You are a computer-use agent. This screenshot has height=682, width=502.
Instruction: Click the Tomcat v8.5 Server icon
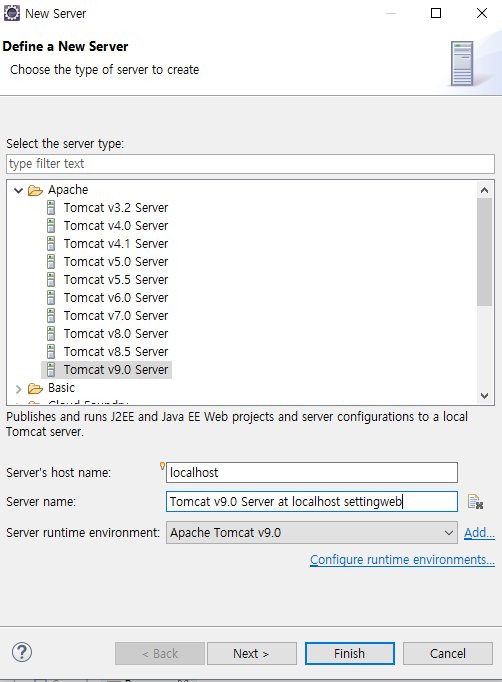(51, 351)
